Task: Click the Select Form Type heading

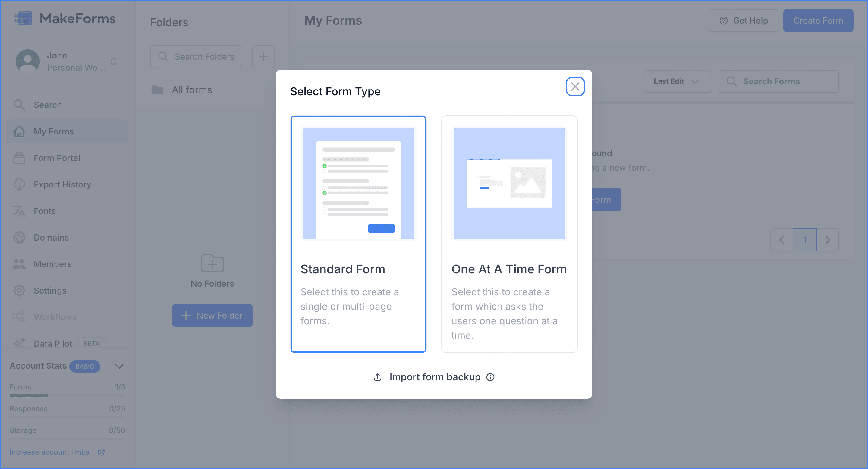Action: pyautogui.click(x=335, y=91)
